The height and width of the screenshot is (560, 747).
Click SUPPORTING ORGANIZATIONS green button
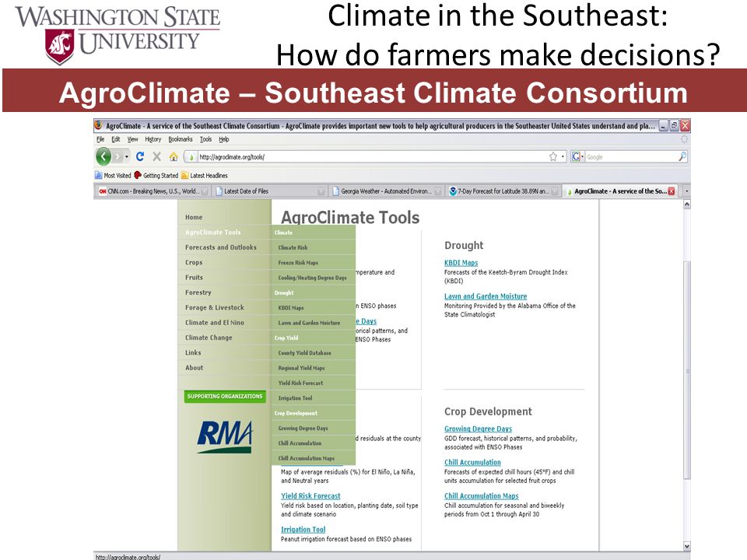click(225, 396)
